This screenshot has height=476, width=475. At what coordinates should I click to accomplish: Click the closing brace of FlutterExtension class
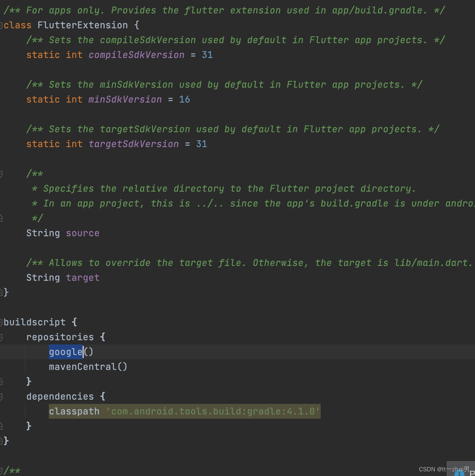click(x=6, y=292)
